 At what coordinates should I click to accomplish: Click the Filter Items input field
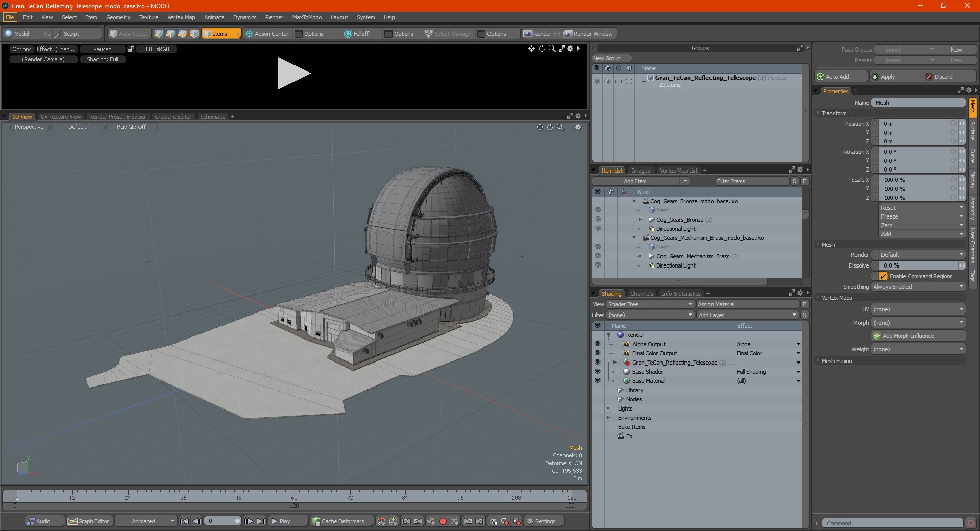click(x=751, y=181)
